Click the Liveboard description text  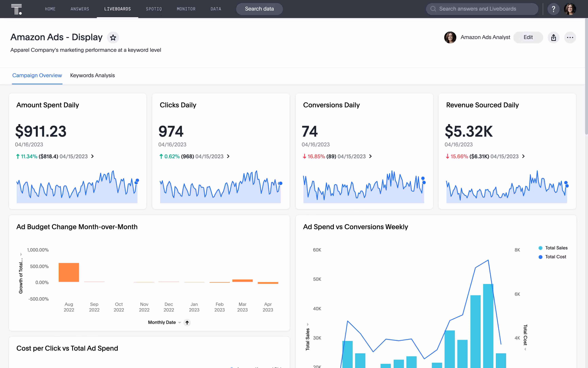click(86, 50)
